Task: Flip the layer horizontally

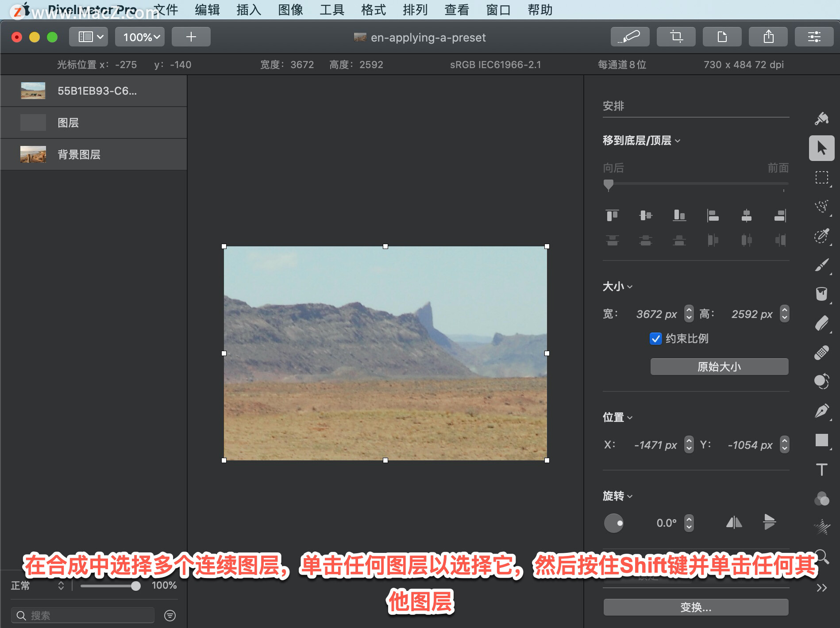Action: [x=734, y=523]
